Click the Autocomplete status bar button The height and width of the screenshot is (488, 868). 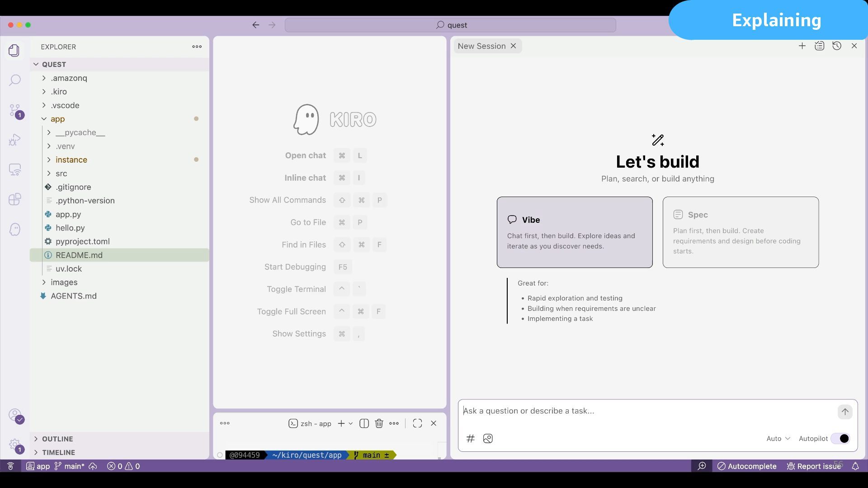point(747,466)
